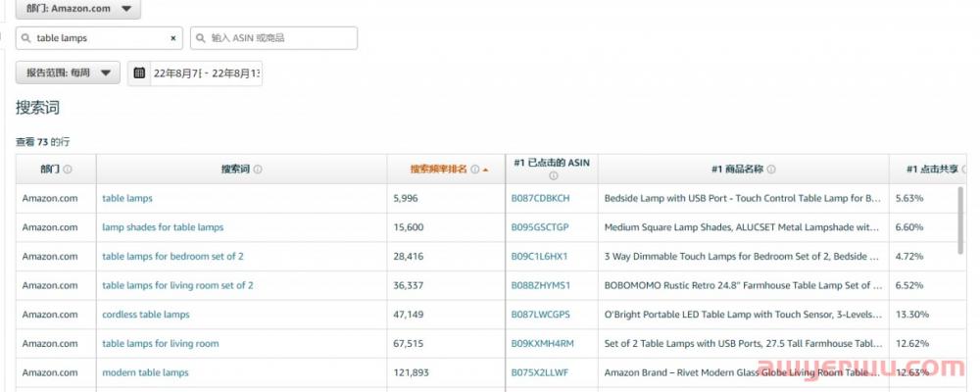
Task: Click the date range field 22年8月7日
Action: click(x=204, y=73)
